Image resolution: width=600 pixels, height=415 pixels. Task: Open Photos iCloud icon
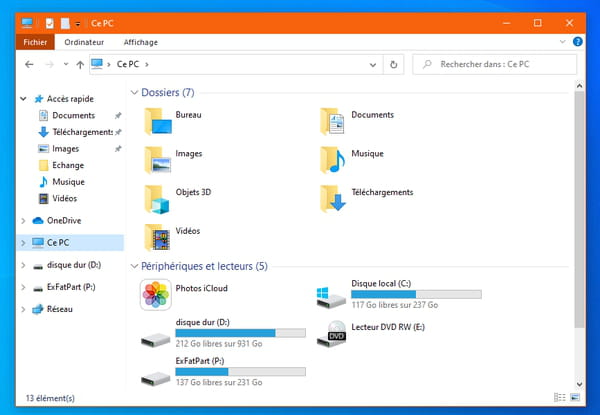(156, 295)
